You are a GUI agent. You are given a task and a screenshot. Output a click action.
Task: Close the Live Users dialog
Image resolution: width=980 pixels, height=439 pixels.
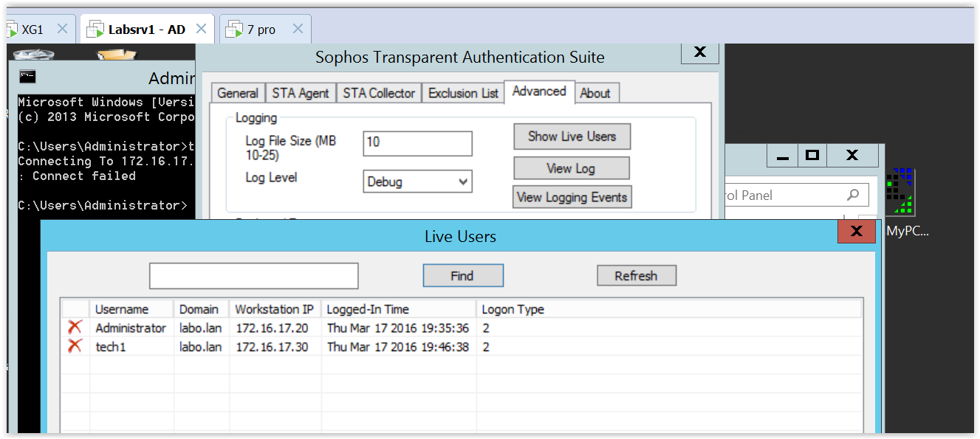tap(857, 231)
